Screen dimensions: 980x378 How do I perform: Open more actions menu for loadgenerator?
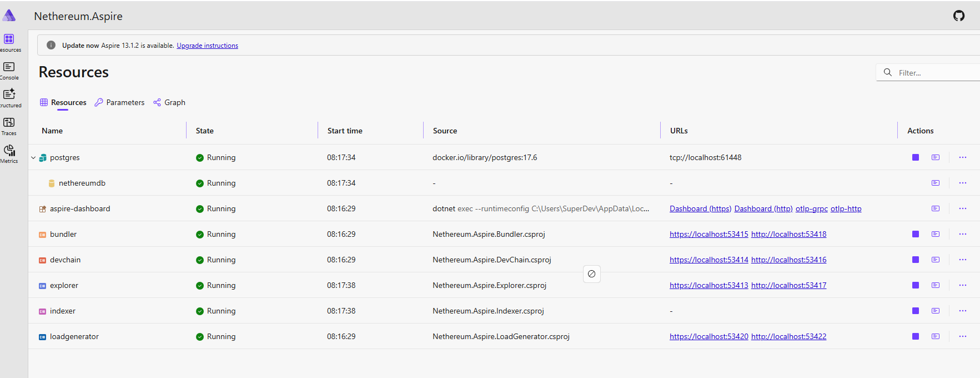[x=963, y=336]
